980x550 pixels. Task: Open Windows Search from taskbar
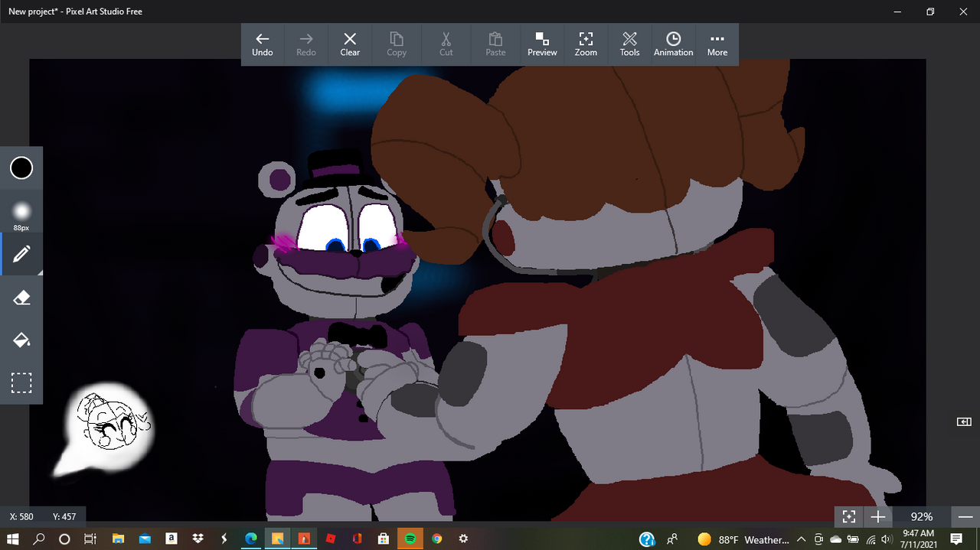(39, 539)
